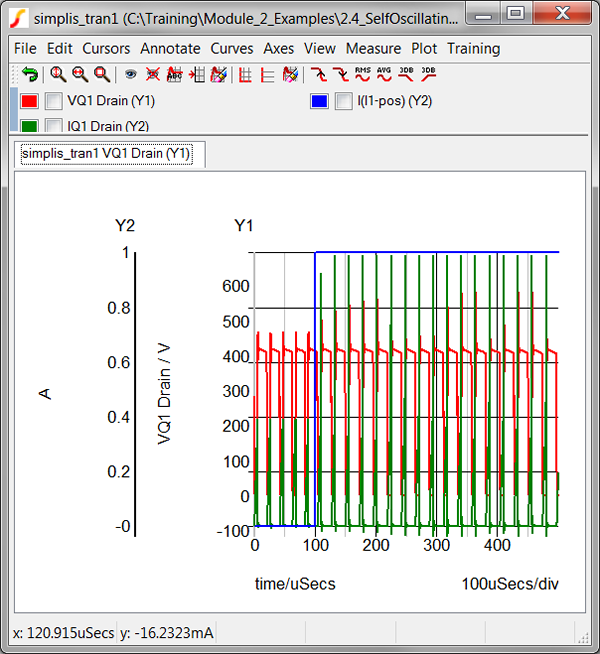Open the Annotate menu
Viewport: 600px width, 654px height.
point(170,48)
